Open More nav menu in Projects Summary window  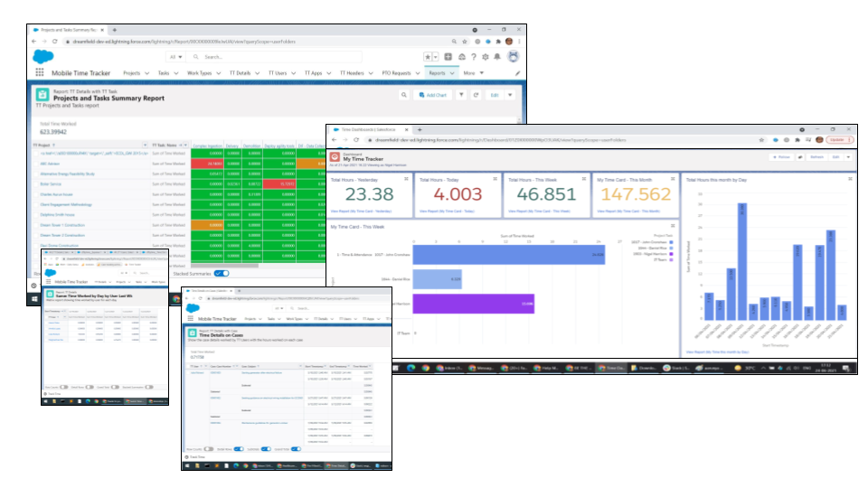click(x=473, y=73)
